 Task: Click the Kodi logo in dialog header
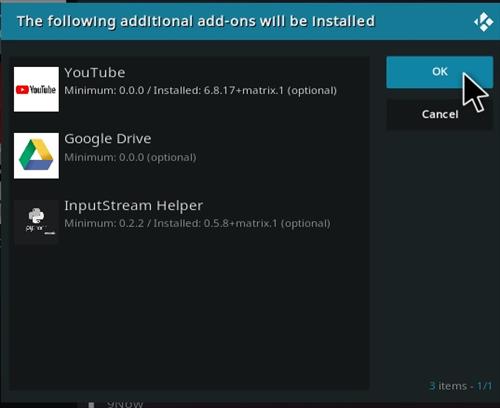[x=484, y=22]
